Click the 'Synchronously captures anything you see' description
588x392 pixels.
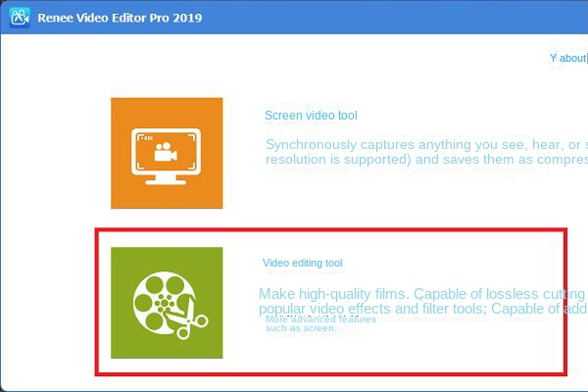pos(426,152)
